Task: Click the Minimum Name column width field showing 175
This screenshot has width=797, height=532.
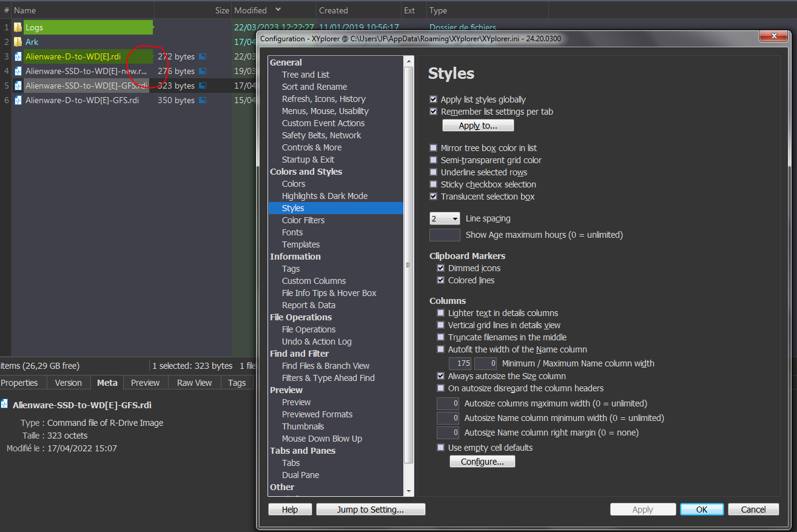Action: tap(460, 363)
